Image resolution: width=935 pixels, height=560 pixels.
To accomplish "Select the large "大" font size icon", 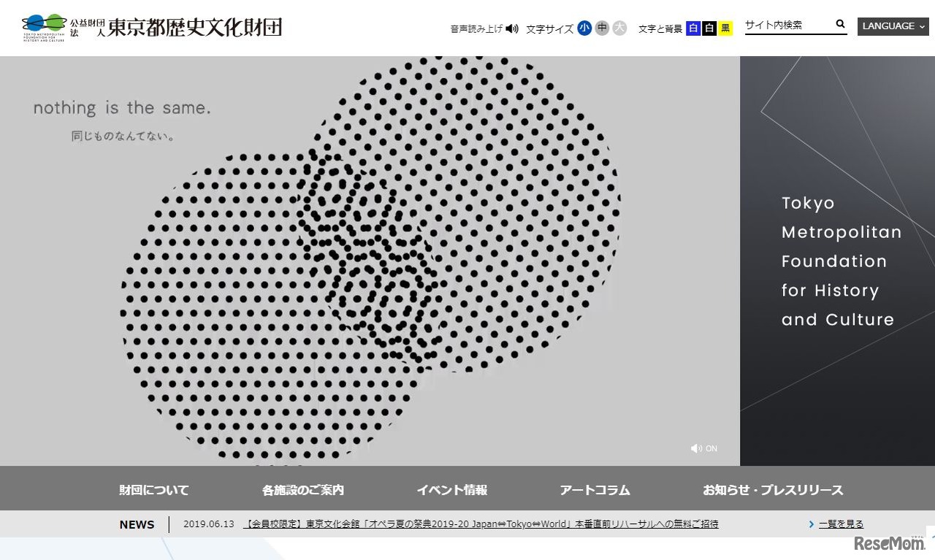I will [619, 28].
